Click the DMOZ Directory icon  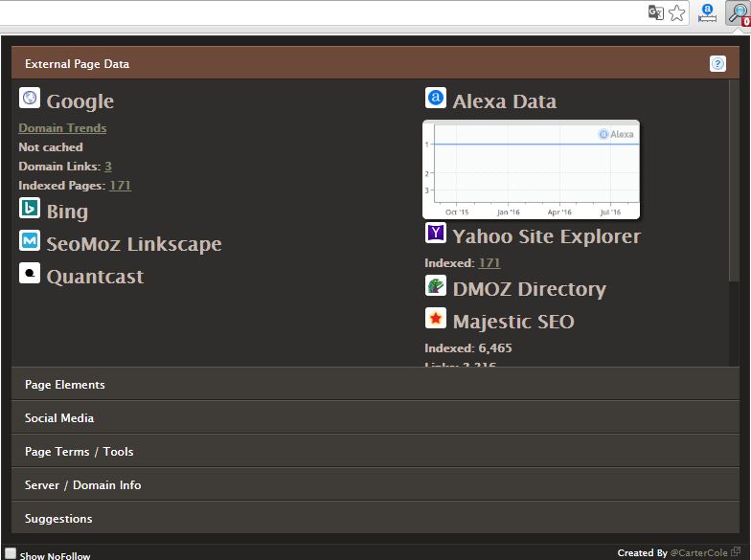click(x=436, y=285)
